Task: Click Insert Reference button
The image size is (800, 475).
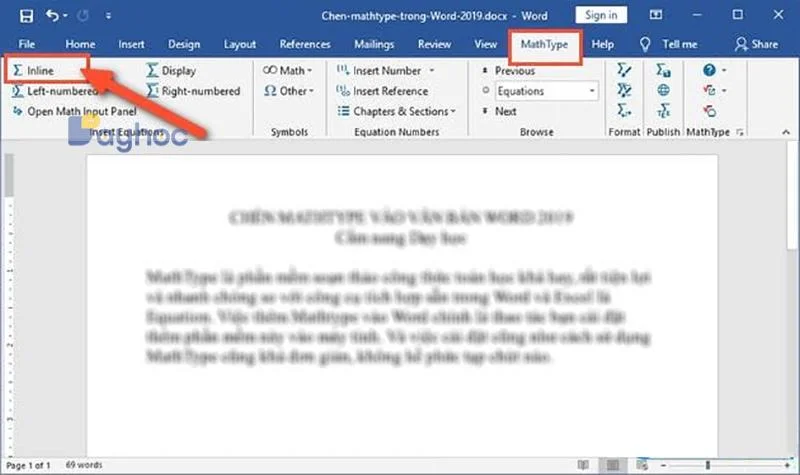Action: pos(382,91)
